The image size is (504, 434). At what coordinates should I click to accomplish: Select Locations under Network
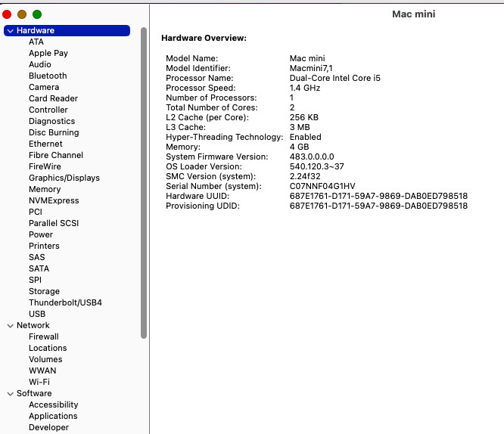pyautogui.click(x=48, y=348)
